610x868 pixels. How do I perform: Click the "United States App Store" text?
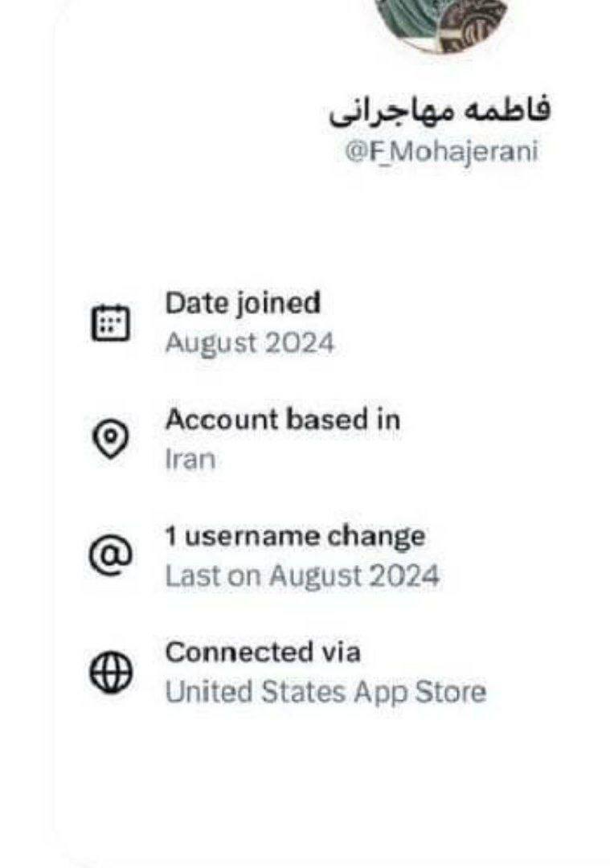pyautogui.click(x=325, y=692)
